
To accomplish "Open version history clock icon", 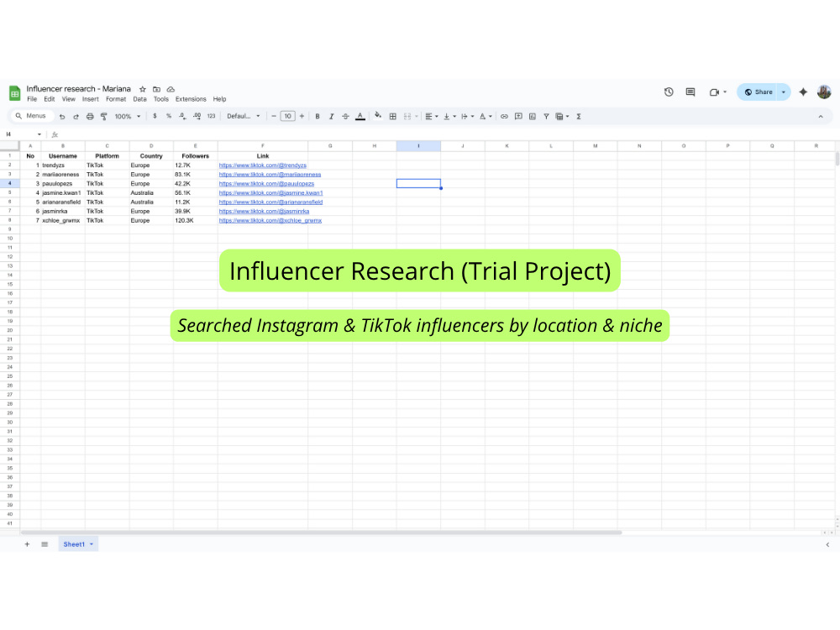I will [x=669, y=92].
